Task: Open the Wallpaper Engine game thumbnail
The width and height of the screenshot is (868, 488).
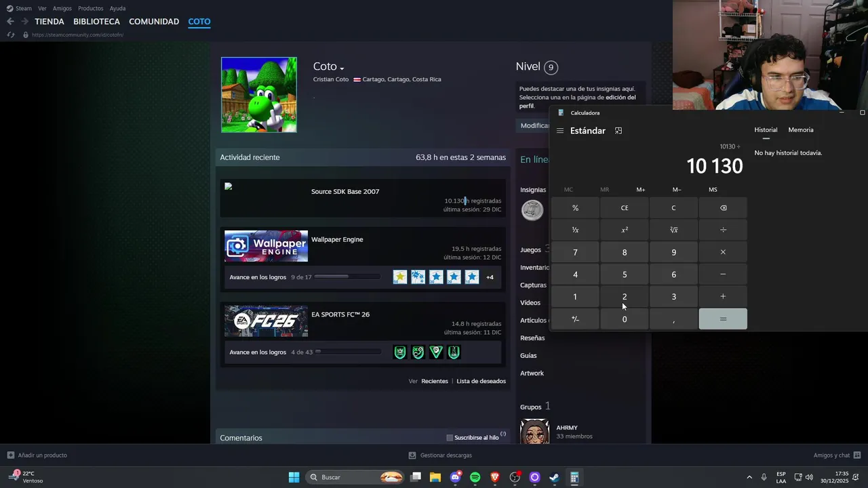Action: pyautogui.click(x=266, y=246)
